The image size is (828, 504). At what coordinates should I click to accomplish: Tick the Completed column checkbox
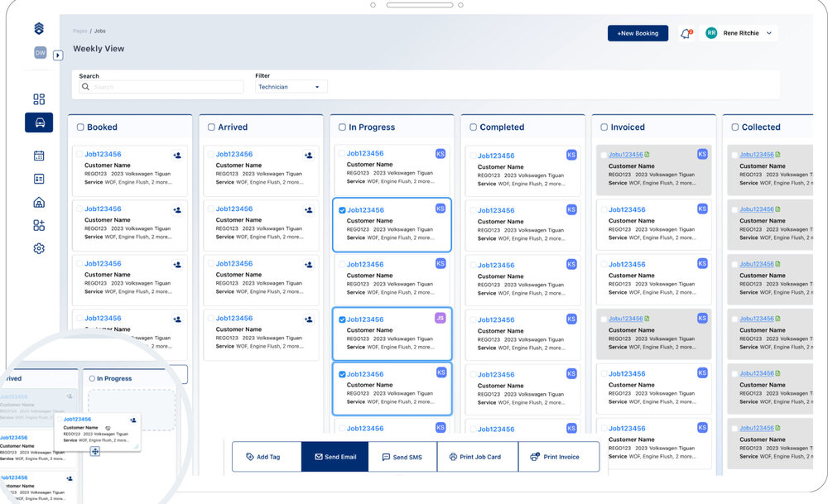pos(473,127)
